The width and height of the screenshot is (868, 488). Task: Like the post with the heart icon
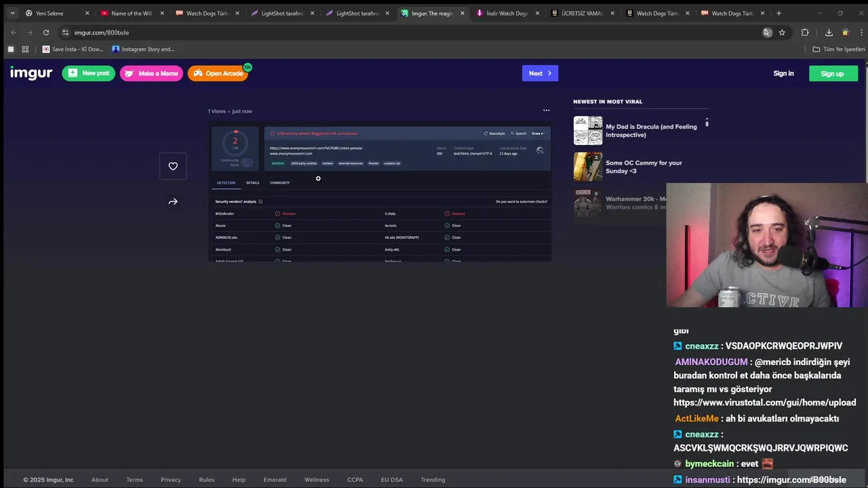(173, 166)
